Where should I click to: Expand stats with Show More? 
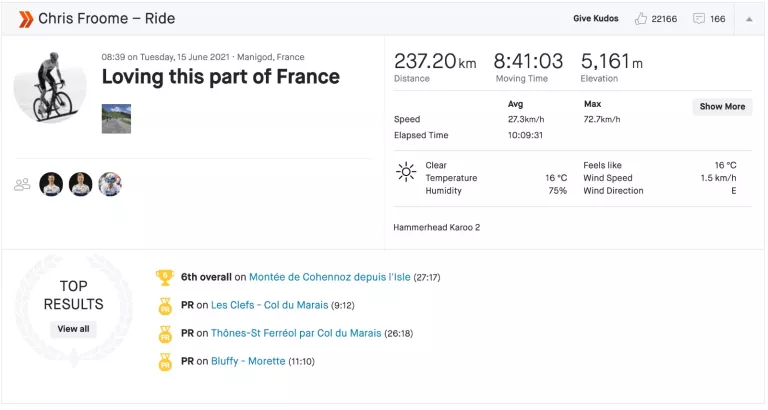click(x=722, y=106)
